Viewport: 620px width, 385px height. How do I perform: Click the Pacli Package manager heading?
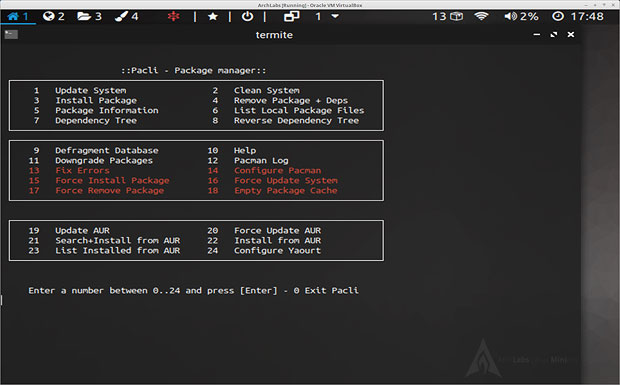pos(194,70)
